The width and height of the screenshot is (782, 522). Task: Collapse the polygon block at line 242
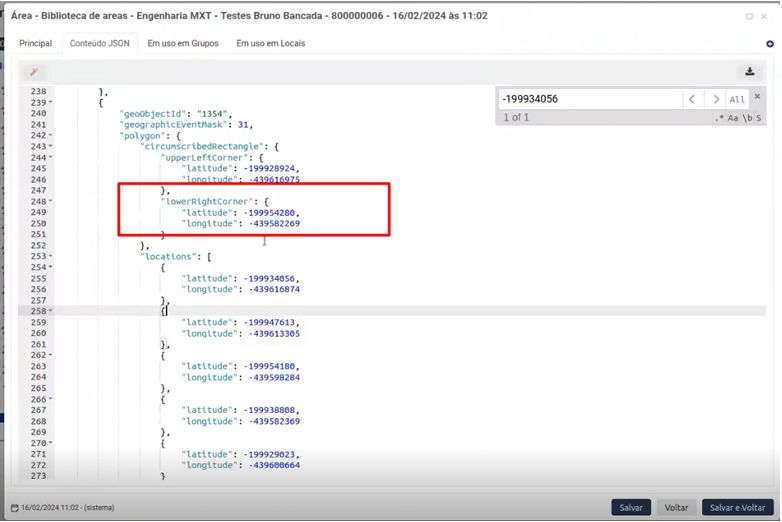[51, 136]
